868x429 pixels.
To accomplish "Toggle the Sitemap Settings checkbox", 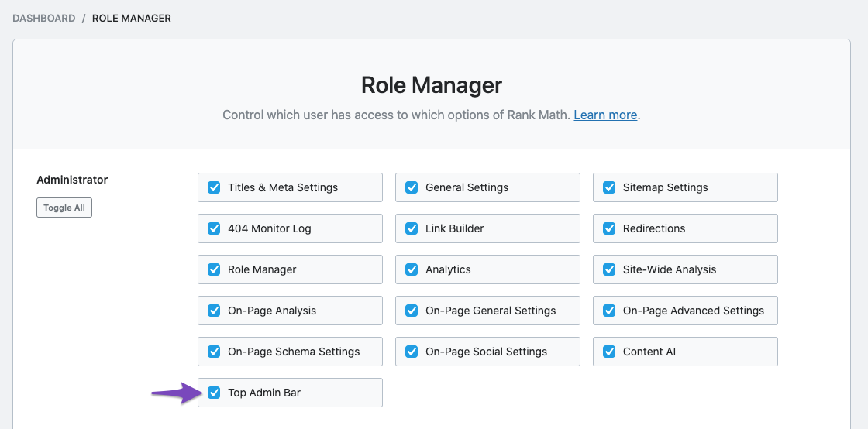I will click(x=609, y=187).
